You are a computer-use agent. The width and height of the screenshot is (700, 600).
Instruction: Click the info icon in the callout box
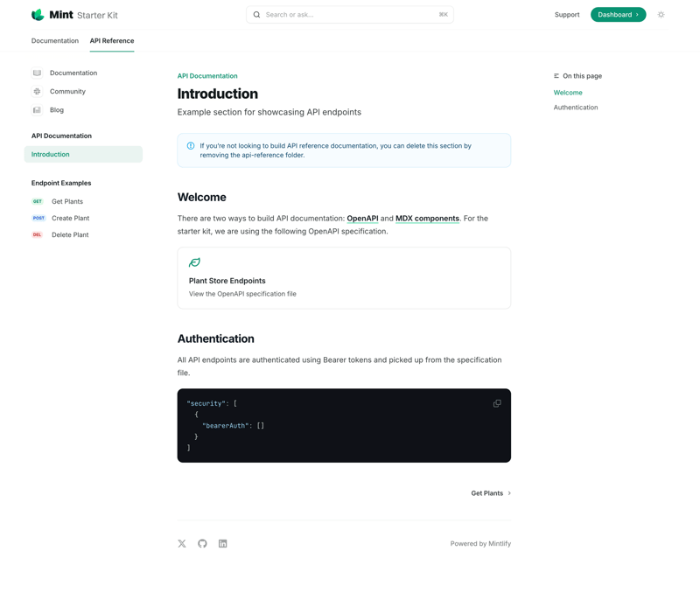tap(192, 145)
